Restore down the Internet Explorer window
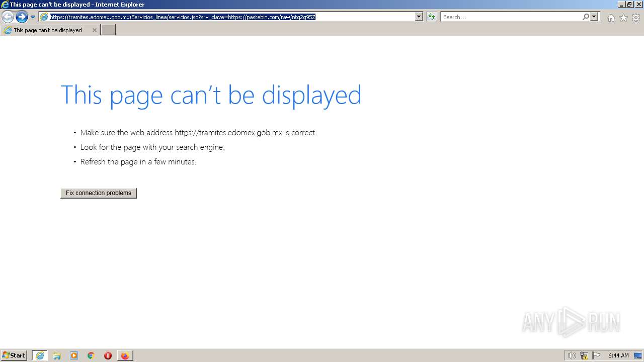This screenshot has width=644, height=362. click(x=629, y=4)
